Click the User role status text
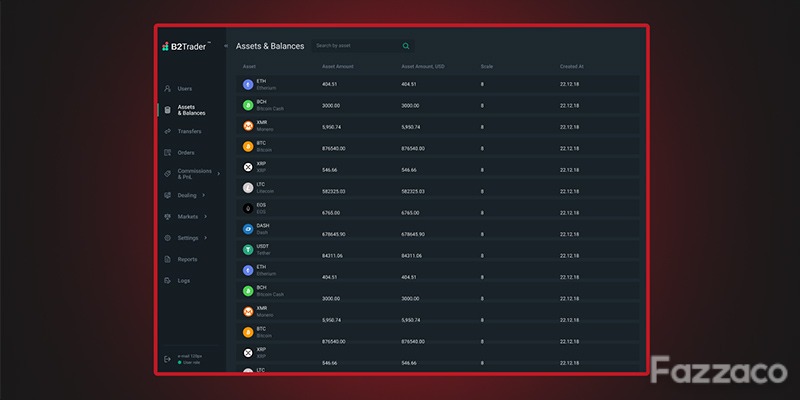Screen dimensions: 800x400 (x=191, y=363)
